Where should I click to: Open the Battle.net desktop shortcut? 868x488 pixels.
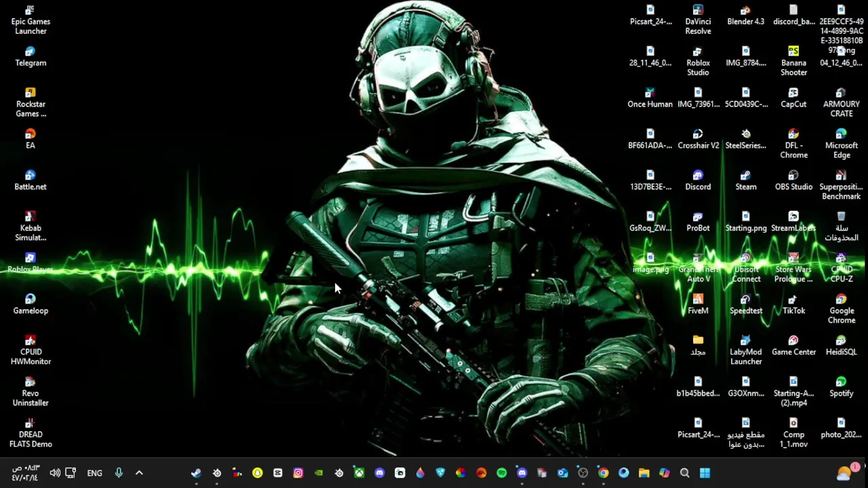point(31,181)
